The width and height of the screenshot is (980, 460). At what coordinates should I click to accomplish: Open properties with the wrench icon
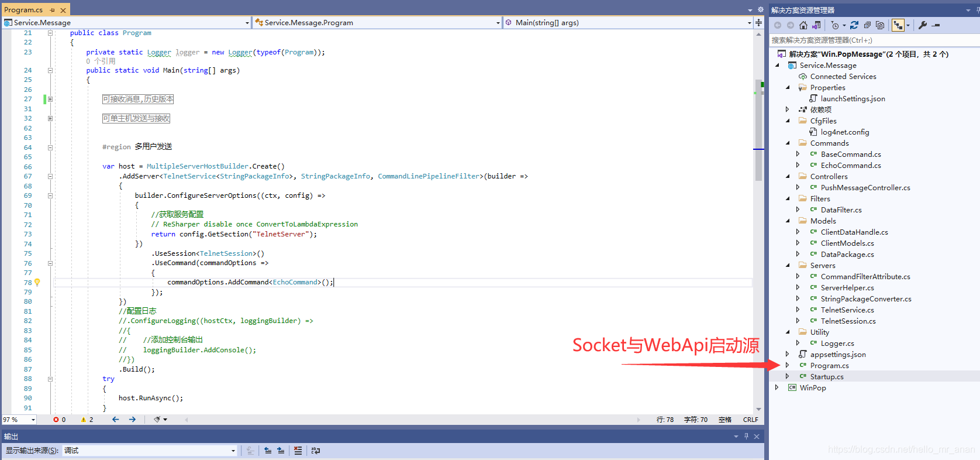pos(923,25)
